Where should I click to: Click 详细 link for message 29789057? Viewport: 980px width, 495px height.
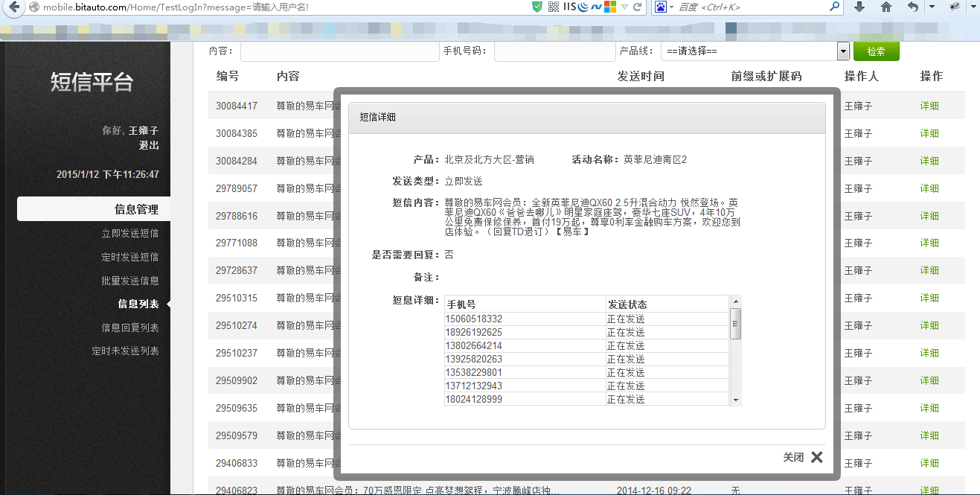click(929, 188)
